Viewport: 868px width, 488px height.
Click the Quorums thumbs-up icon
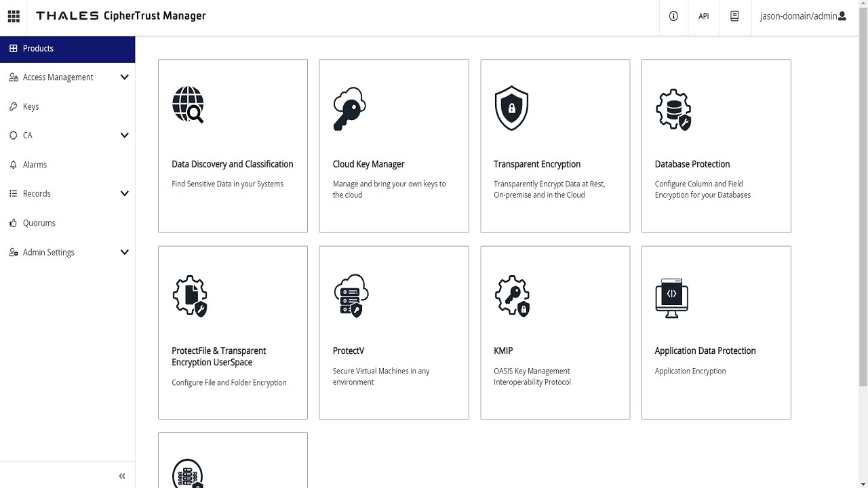[x=14, y=223]
